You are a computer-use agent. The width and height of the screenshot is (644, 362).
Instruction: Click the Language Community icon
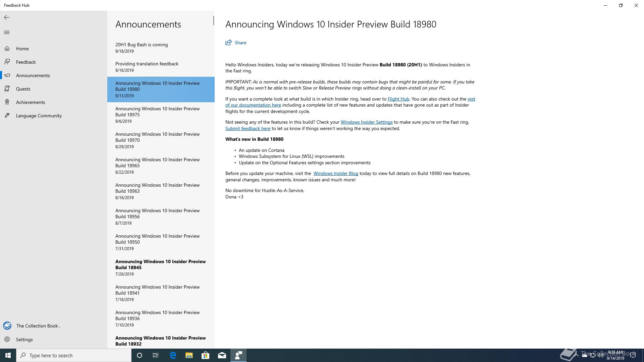coord(7,116)
